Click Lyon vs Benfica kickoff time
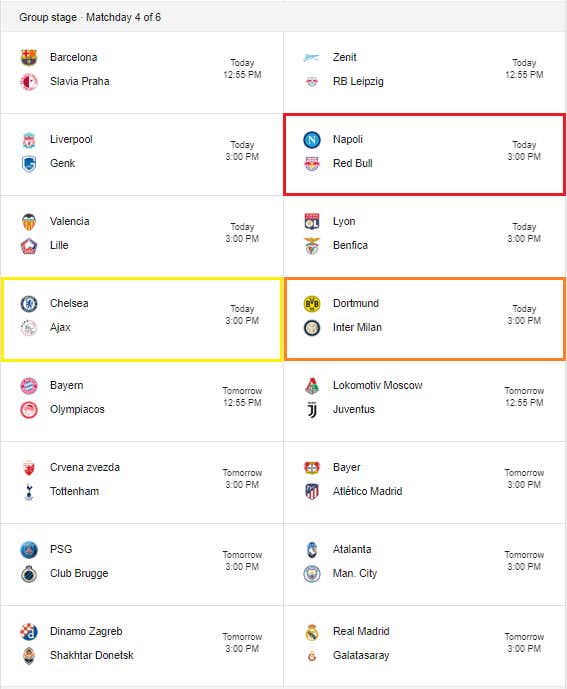 [524, 233]
